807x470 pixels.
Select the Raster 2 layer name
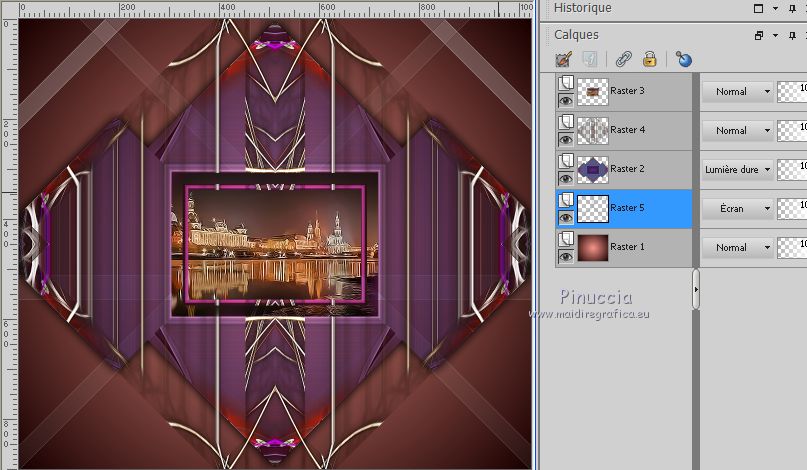coord(627,169)
